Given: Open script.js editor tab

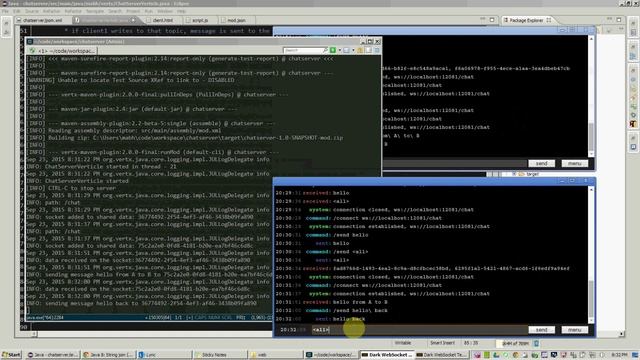Looking at the screenshot, I should [x=200, y=20].
